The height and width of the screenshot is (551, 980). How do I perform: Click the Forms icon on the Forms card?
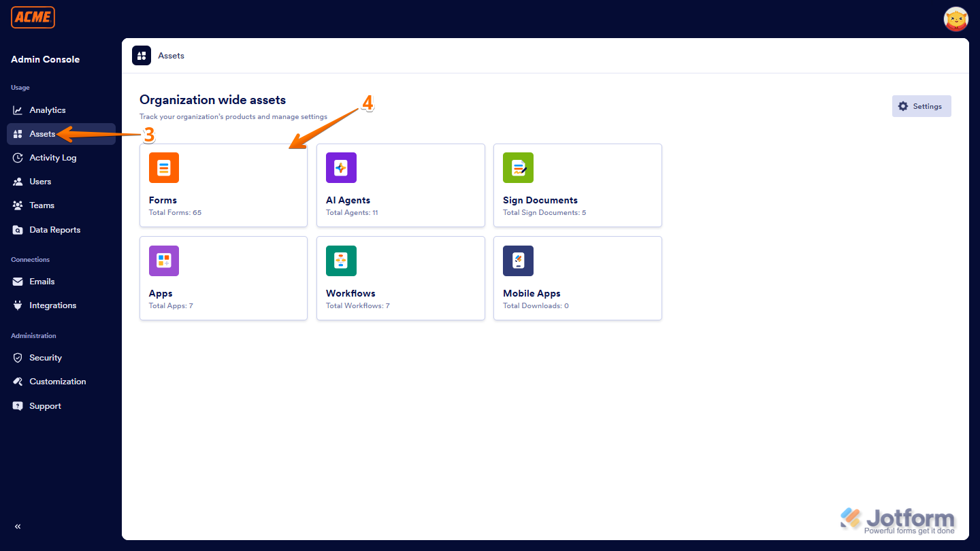tap(163, 167)
